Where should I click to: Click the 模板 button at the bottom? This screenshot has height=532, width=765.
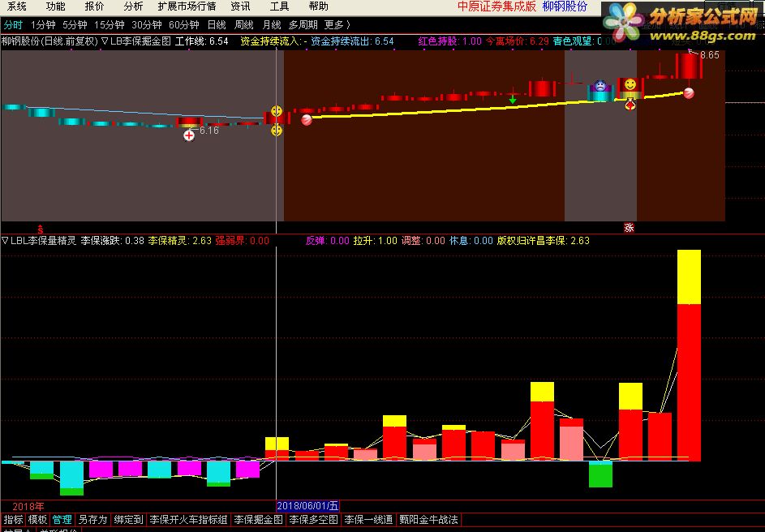pyautogui.click(x=37, y=520)
